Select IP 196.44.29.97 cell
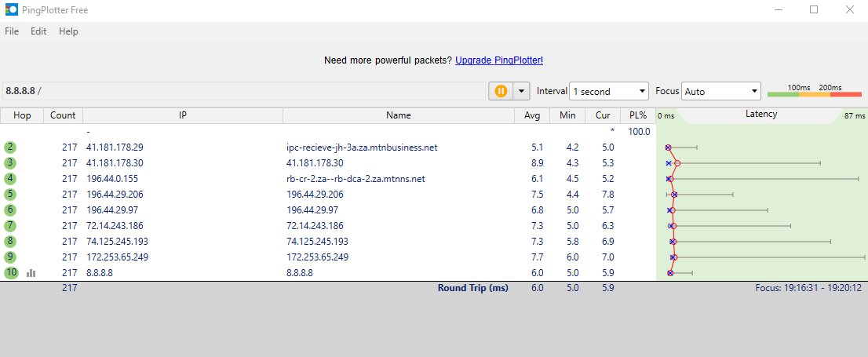 (111, 209)
